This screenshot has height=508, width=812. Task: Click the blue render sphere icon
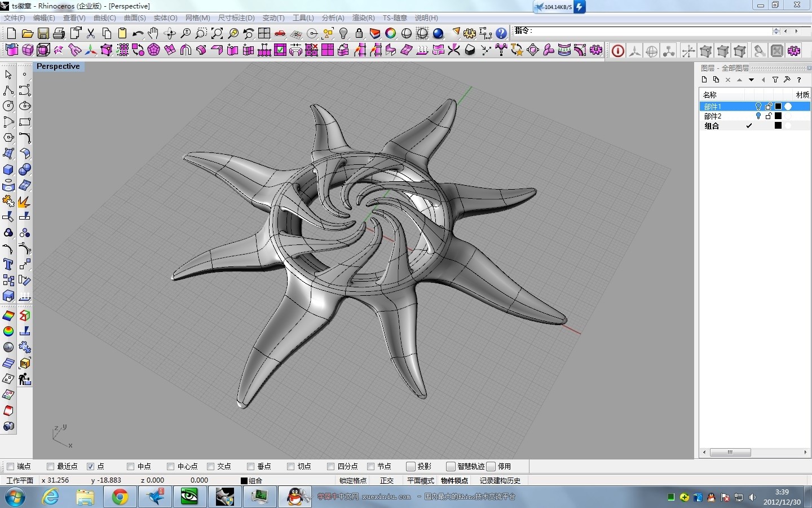coord(438,33)
